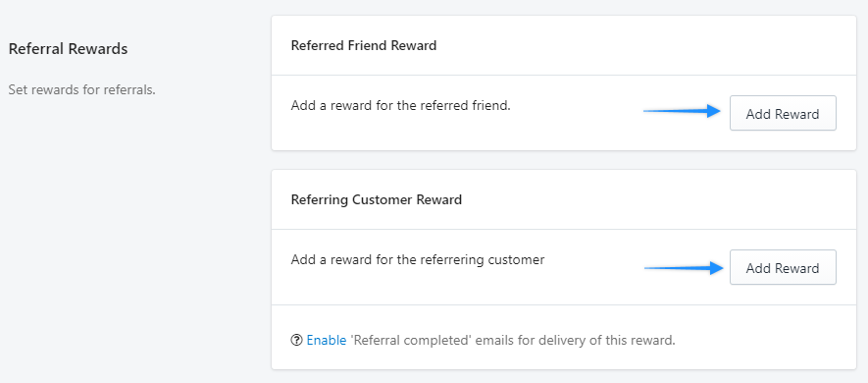Image resolution: width=868 pixels, height=383 pixels.
Task: Click blue arrow pointing to Referring Customer Add Reward
Action: (x=684, y=268)
